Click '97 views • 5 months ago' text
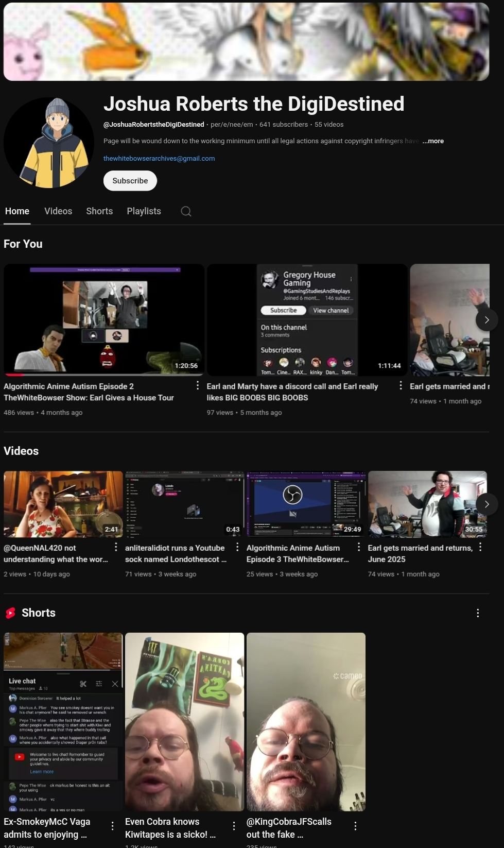 [x=245, y=413]
